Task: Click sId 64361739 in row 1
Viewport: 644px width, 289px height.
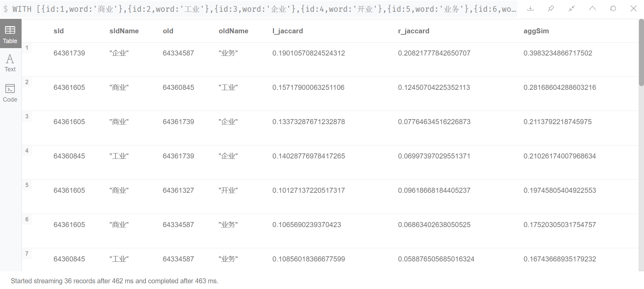Action: click(x=69, y=53)
